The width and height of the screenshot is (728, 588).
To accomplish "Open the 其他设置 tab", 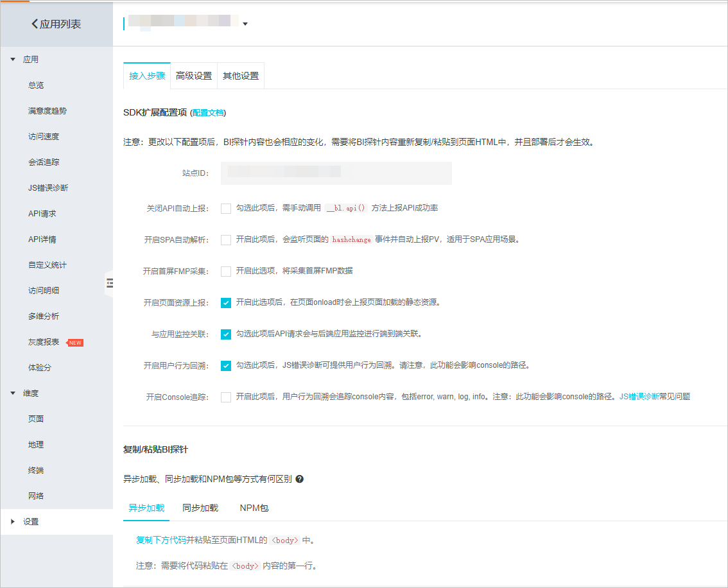I will point(241,76).
